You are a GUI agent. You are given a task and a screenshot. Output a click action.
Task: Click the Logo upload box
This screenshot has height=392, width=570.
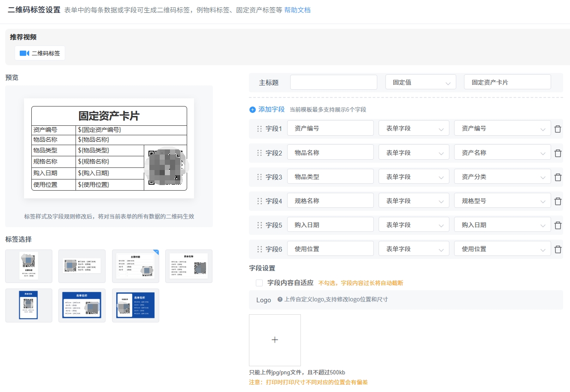point(275,340)
